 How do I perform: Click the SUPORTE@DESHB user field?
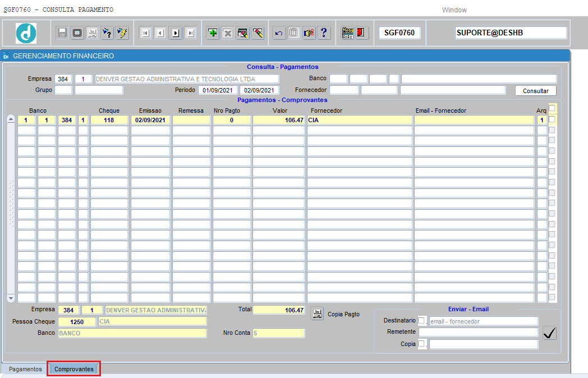click(x=511, y=33)
